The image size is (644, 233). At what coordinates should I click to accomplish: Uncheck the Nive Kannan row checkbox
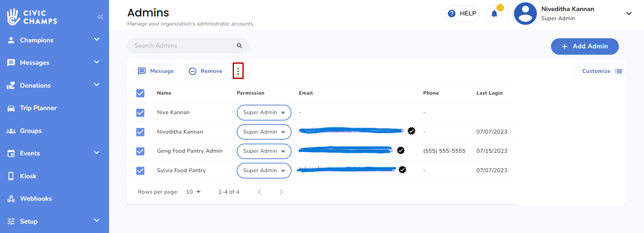point(140,113)
